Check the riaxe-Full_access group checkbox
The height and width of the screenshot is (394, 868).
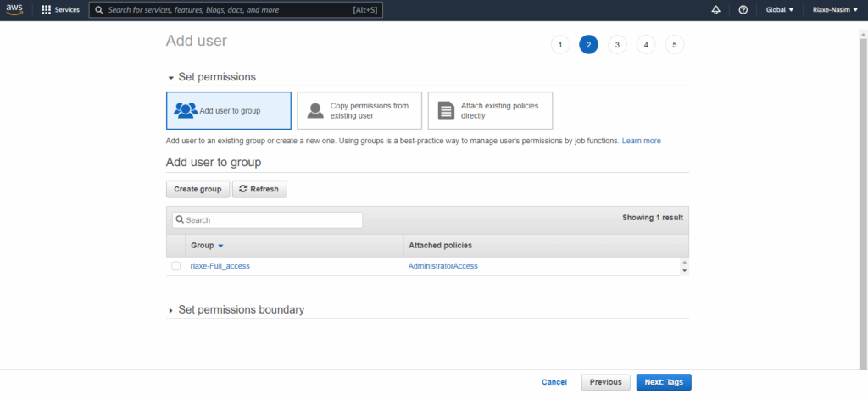coord(176,266)
